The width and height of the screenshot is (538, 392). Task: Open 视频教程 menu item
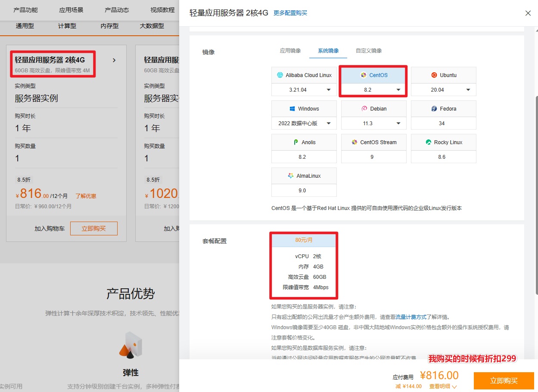tap(162, 10)
